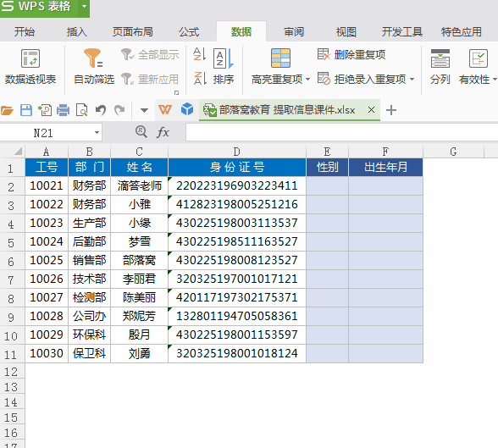Select the 销售部 department cell
498x448 pixels.
[89, 260]
